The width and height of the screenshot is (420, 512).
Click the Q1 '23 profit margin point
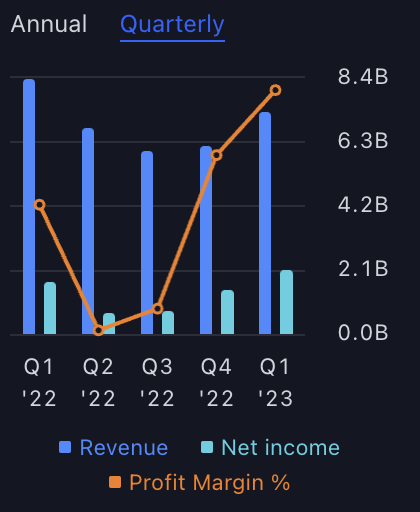276,90
